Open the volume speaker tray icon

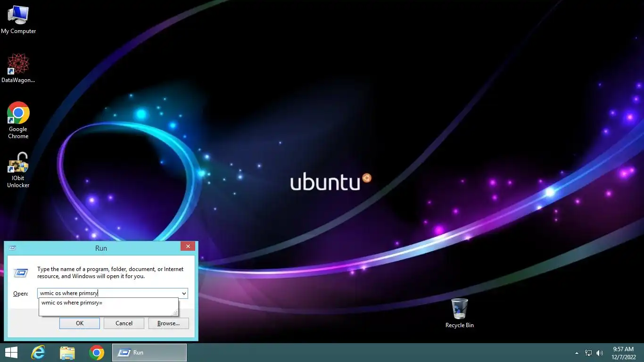pos(600,353)
